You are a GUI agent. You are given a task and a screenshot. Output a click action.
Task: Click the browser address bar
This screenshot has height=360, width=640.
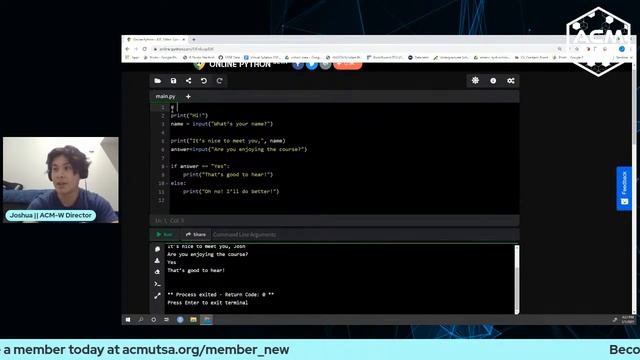[x=354, y=49]
